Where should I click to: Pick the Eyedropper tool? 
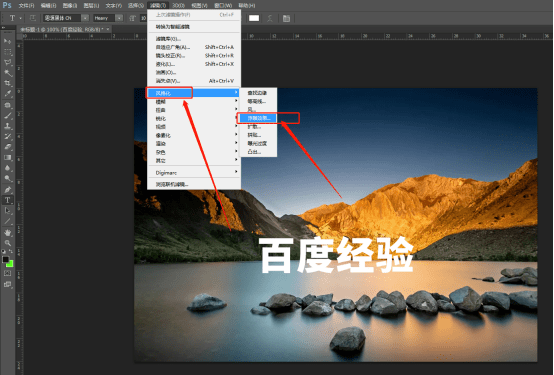7,94
